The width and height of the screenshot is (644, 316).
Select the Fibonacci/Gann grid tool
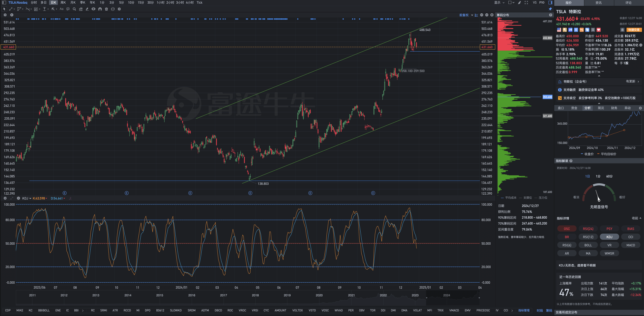point(36,9)
